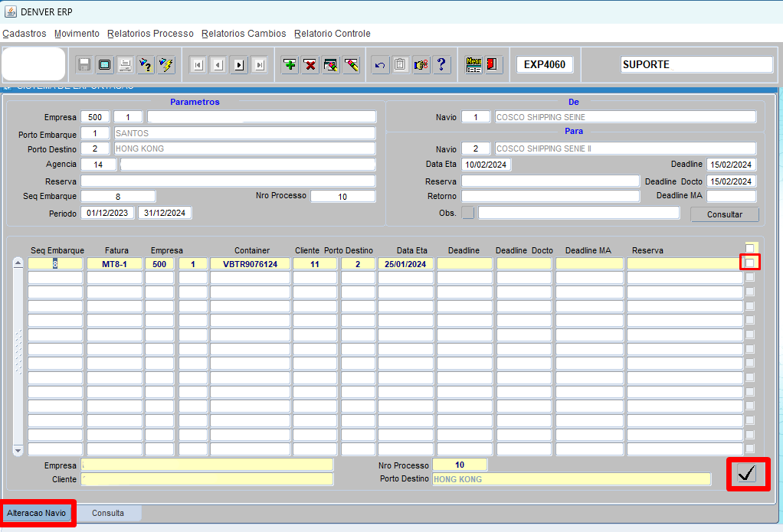Open help with blue question mark icon
Viewport: 783px width, 532px height.
[441, 65]
